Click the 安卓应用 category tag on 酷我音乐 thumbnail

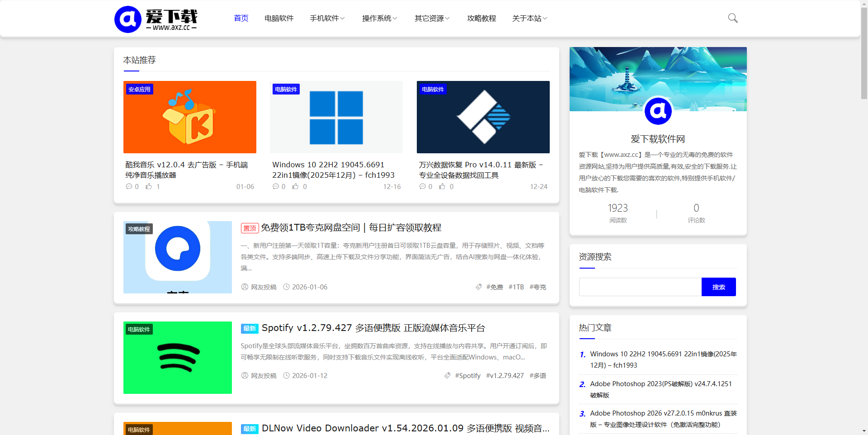[139, 89]
